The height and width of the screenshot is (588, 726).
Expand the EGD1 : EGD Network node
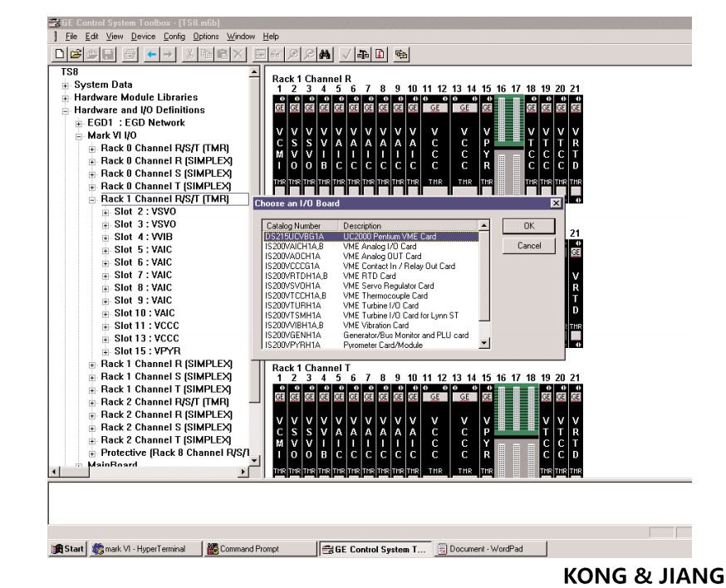(x=79, y=124)
